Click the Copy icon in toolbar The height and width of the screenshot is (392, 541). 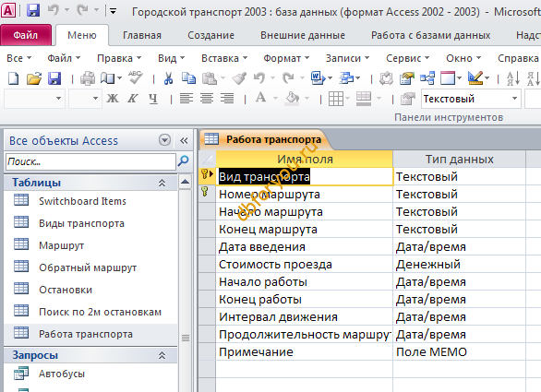[x=188, y=78]
